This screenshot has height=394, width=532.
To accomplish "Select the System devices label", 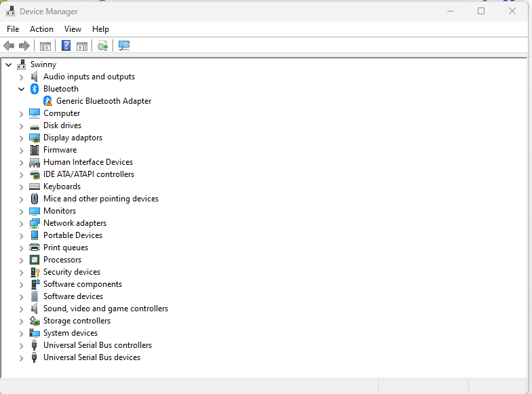I will (70, 333).
